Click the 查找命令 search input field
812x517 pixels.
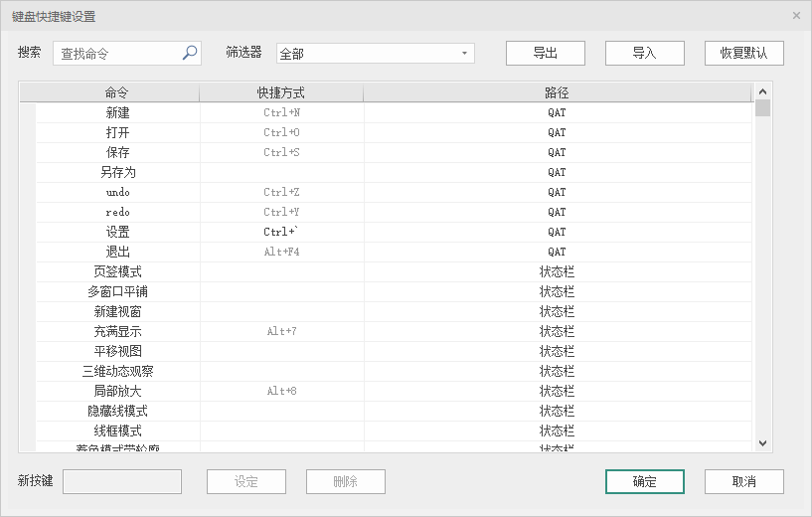(117, 54)
